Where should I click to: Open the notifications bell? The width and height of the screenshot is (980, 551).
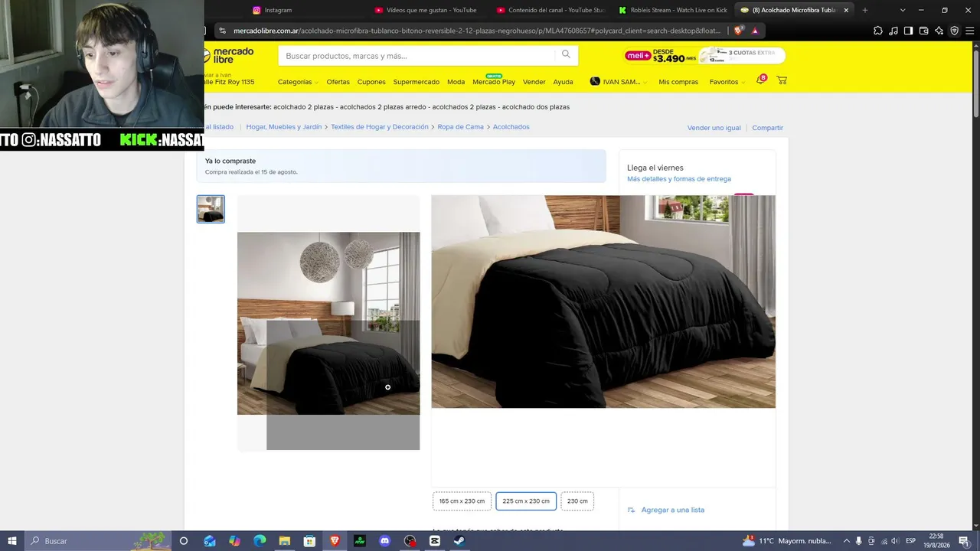[760, 80]
